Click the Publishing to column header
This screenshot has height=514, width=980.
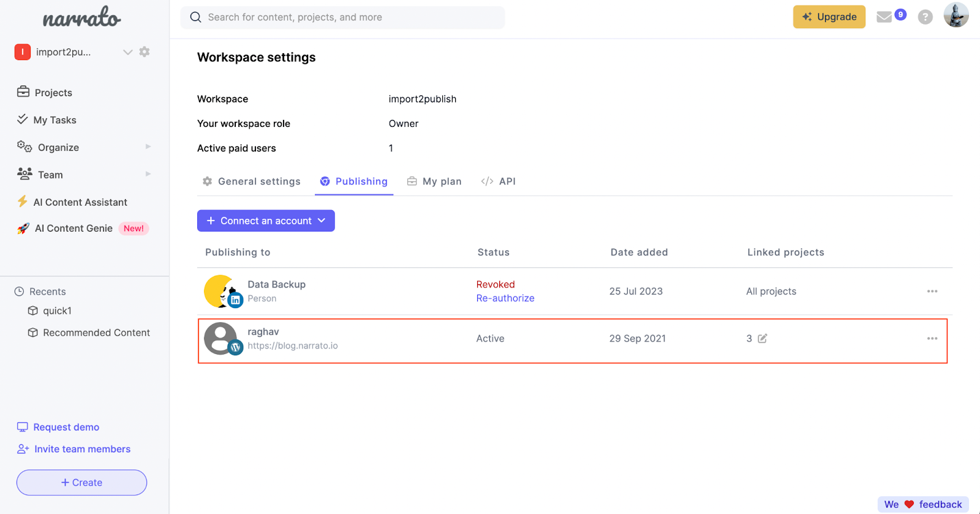point(238,252)
